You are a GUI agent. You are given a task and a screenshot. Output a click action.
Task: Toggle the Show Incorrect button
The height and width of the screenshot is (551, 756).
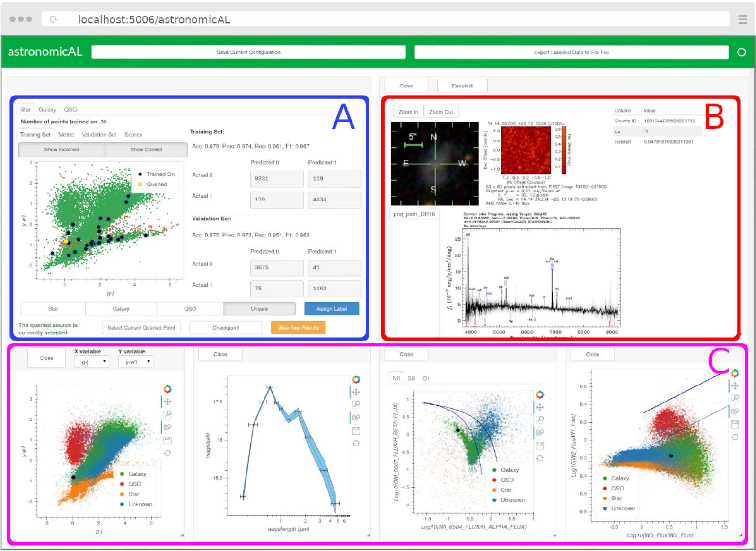click(x=62, y=149)
